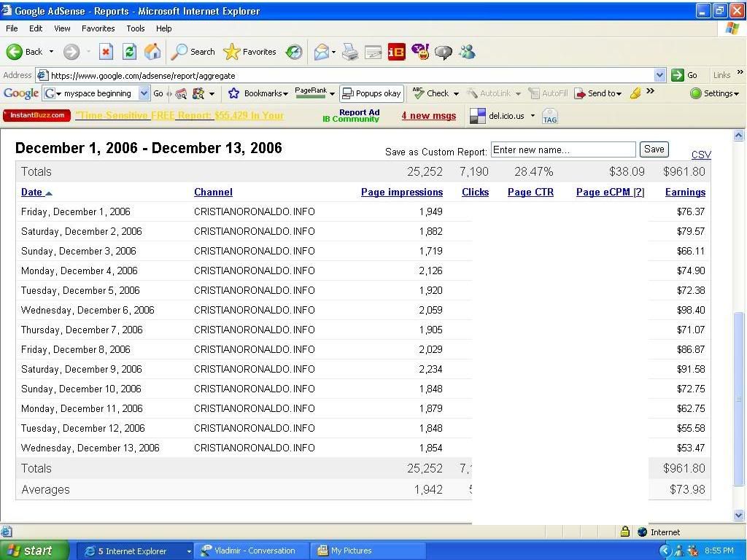
Task: Click the Print icon in toolbar
Action: (x=350, y=52)
